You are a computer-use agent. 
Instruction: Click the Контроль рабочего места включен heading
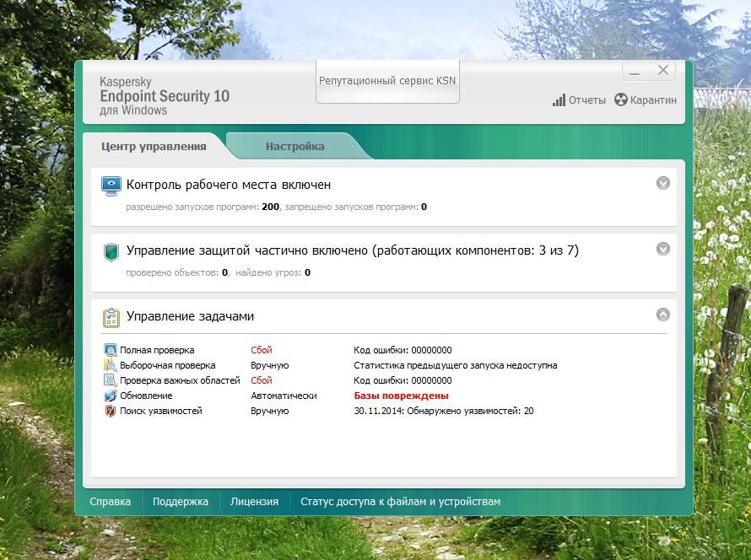click(229, 185)
